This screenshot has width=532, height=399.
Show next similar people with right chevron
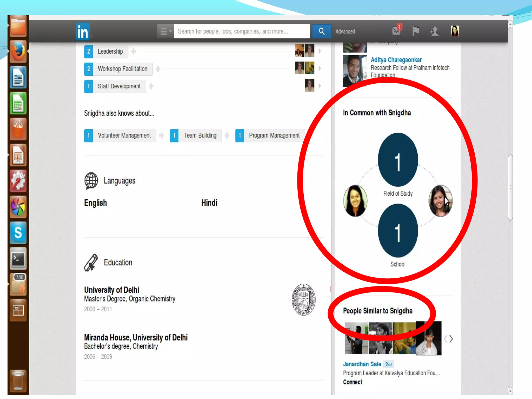451,339
